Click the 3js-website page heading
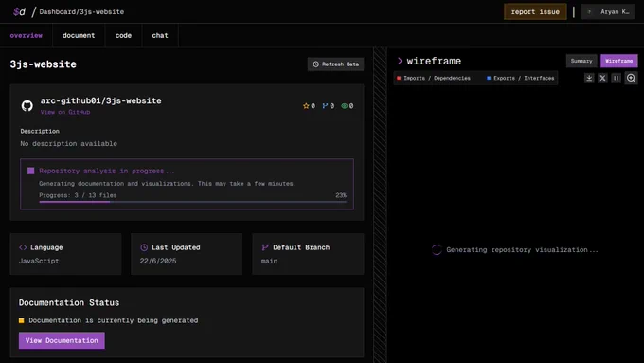The width and height of the screenshot is (644, 363). click(x=44, y=64)
